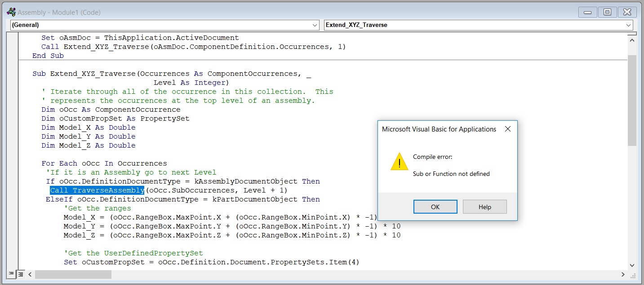Click the vertical scrollbar's down arrow

tap(631, 265)
